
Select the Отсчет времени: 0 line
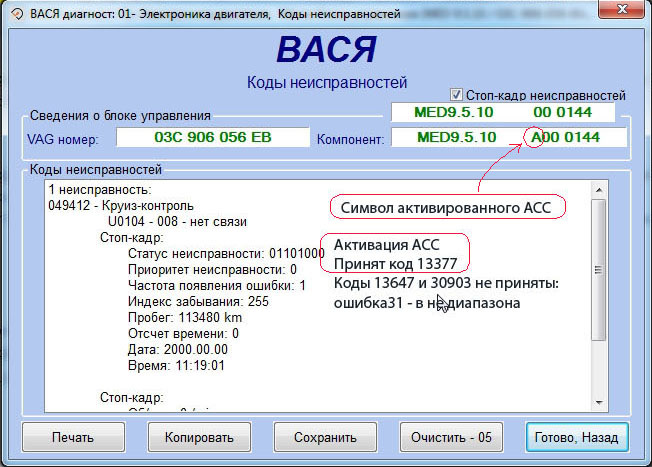pyautogui.click(x=183, y=333)
